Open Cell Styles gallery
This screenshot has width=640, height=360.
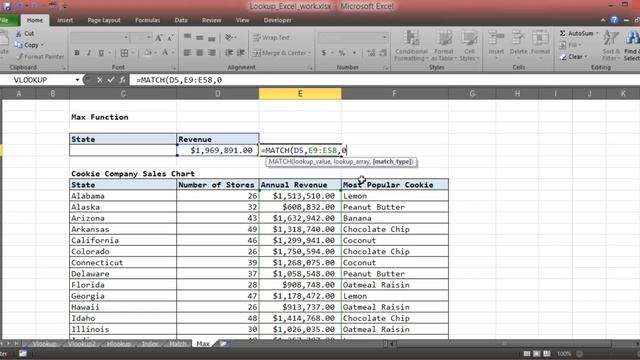point(469,46)
